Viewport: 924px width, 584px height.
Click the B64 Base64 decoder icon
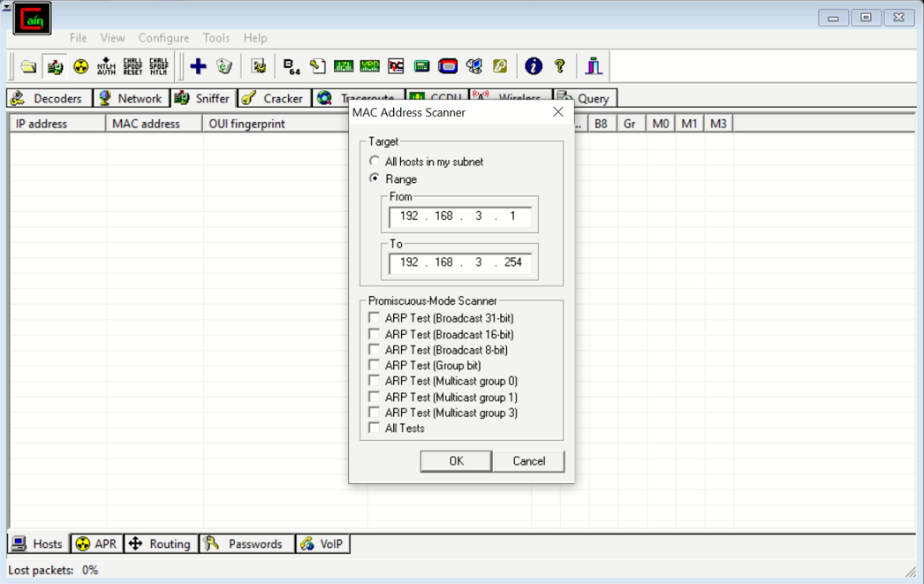click(292, 66)
